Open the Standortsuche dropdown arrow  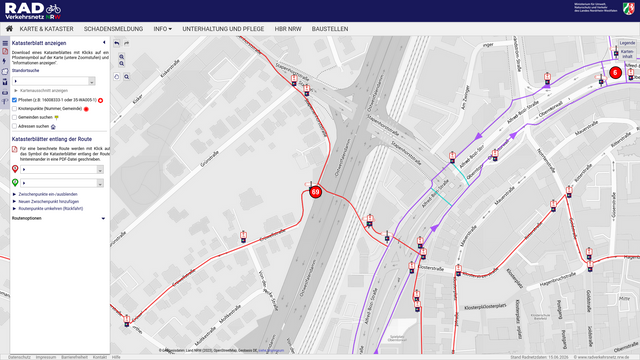[x=92, y=81]
